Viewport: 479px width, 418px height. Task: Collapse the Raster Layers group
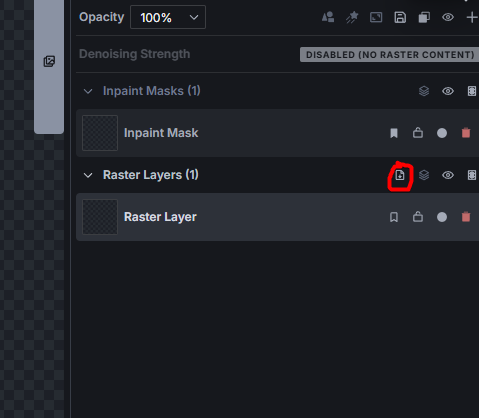(88, 175)
